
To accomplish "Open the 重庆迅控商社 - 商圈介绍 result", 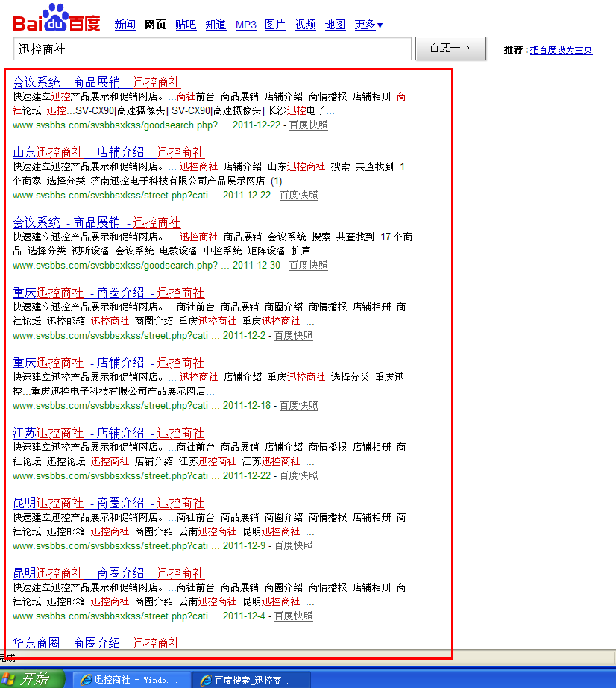I will (x=108, y=293).
